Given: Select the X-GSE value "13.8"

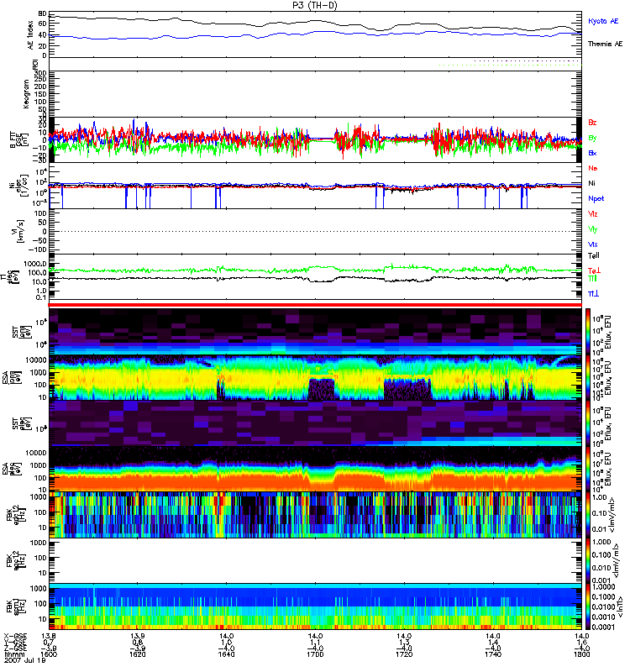Looking at the screenshot, I should coord(49,636).
